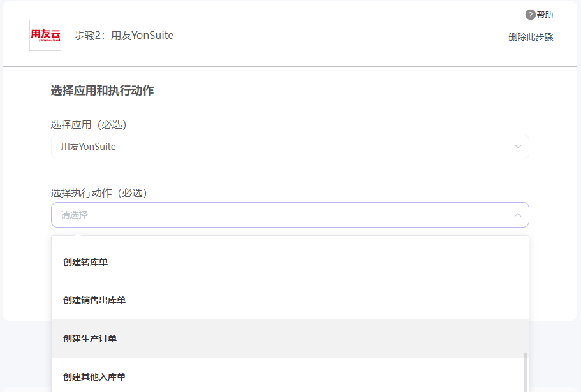Edit step title 步骤2：用友YonSuite
The width and height of the screenshot is (581, 392).
pos(124,36)
